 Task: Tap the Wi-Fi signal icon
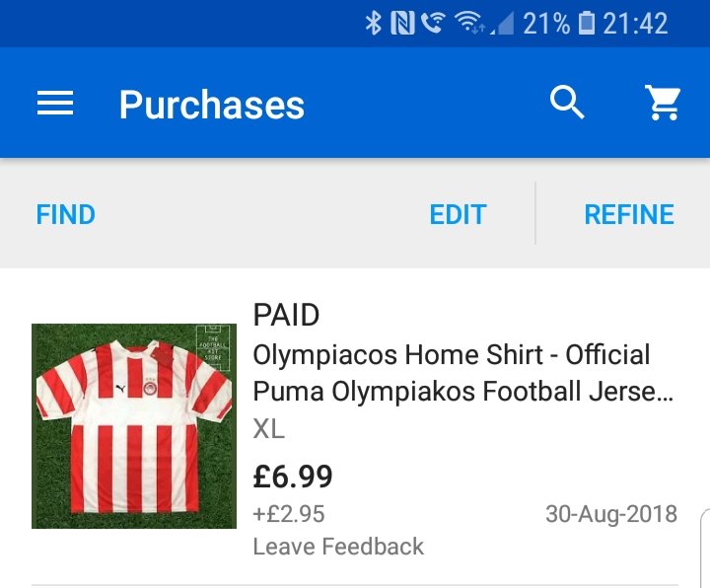(467, 23)
